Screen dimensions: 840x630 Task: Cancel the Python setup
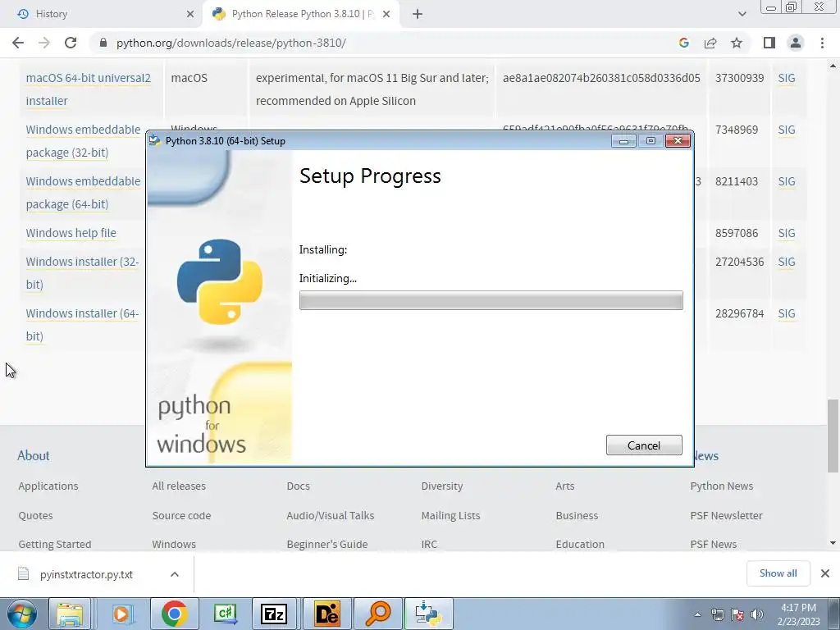point(644,445)
